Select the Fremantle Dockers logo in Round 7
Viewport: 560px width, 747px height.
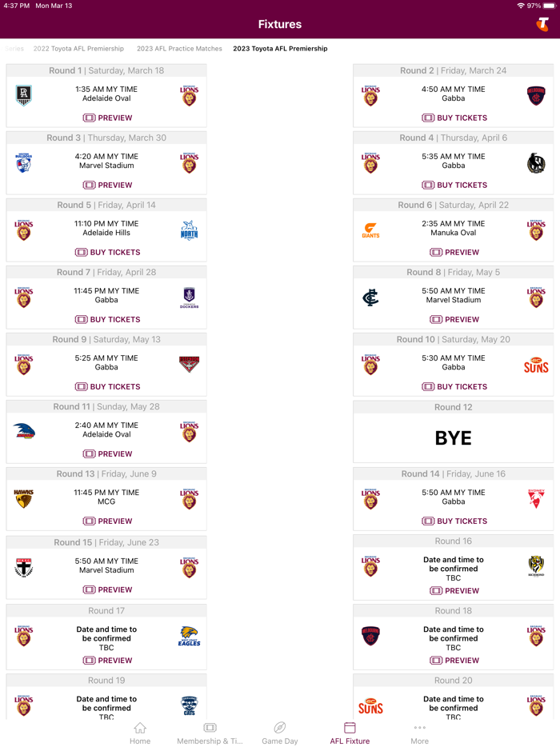[189, 297]
